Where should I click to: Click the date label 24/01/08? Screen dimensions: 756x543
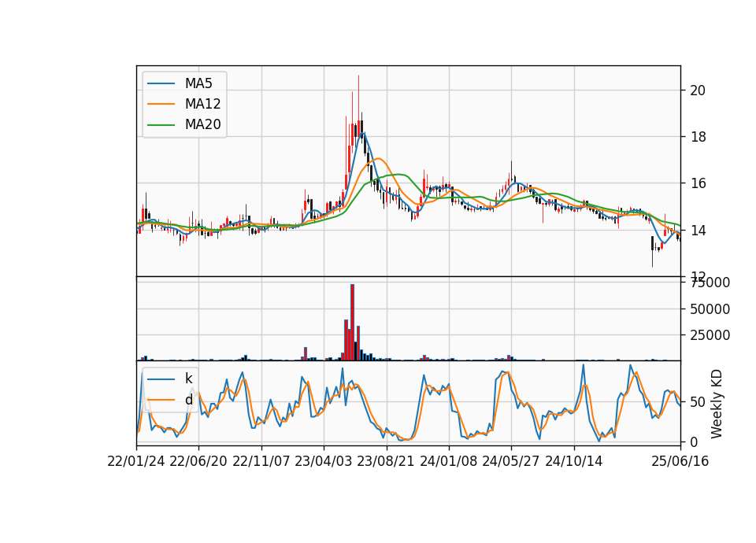(448, 462)
